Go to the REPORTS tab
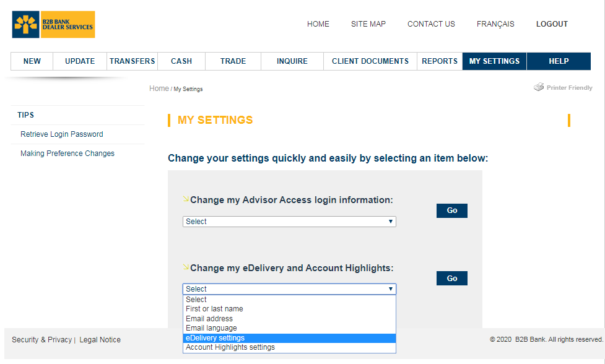This screenshot has height=364, width=605. point(440,61)
